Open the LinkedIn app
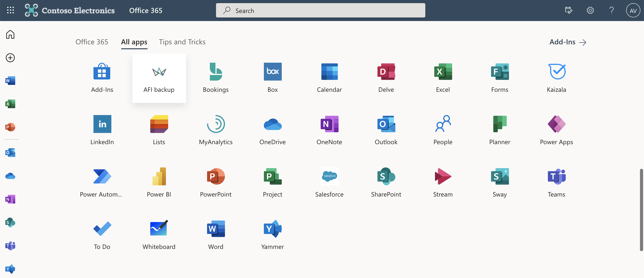This screenshot has width=644, height=278. 102,130
